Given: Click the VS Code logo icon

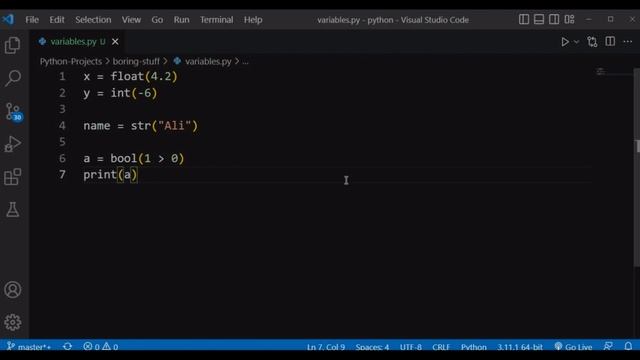Looking at the screenshot, I should click(8, 19).
